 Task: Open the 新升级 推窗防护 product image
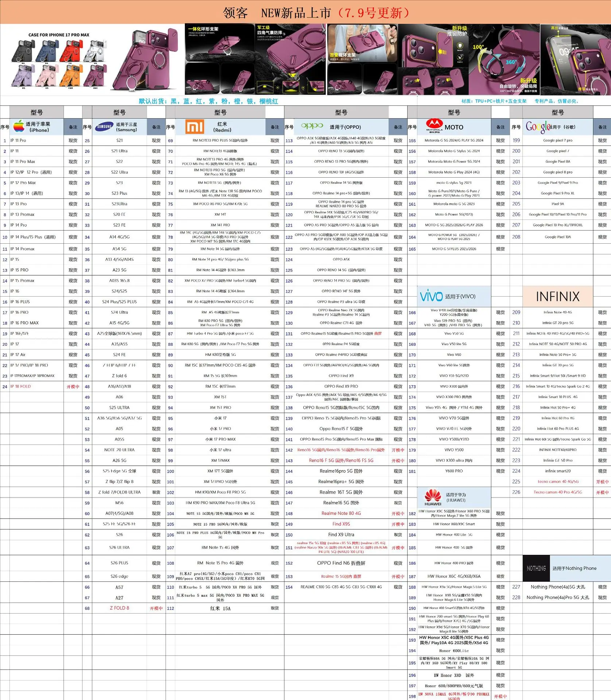[433, 59]
